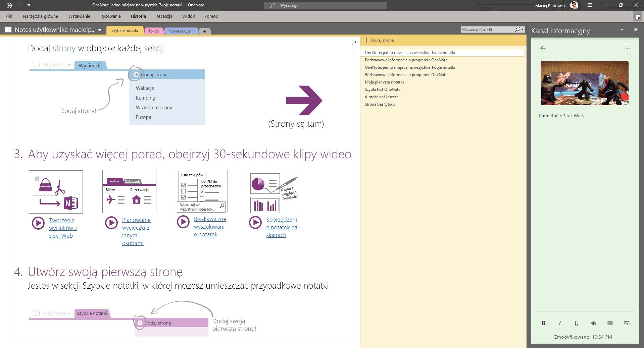Toggle Strikethrough in the note editor
This screenshot has width=644, height=348.
click(593, 323)
